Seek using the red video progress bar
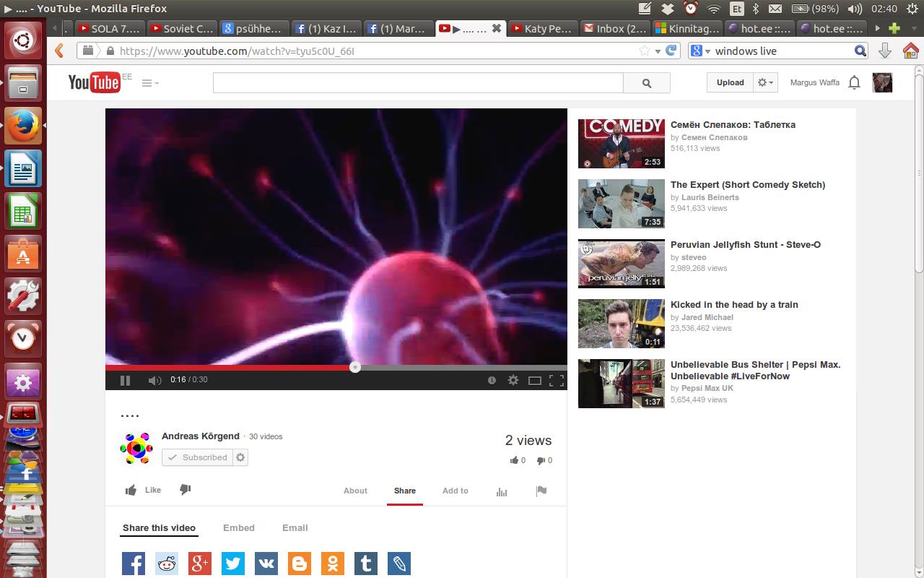This screenshot has height=578, width=924. 336,367
